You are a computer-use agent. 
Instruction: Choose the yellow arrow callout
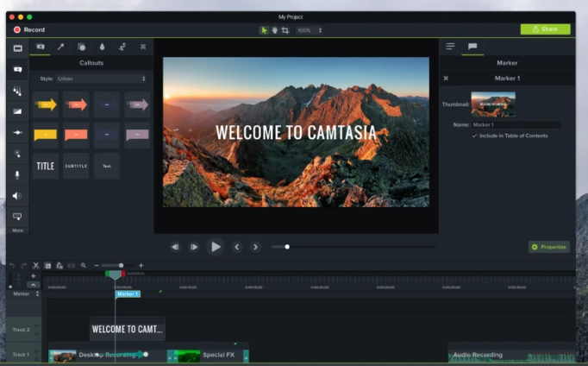tap(46, 104)
